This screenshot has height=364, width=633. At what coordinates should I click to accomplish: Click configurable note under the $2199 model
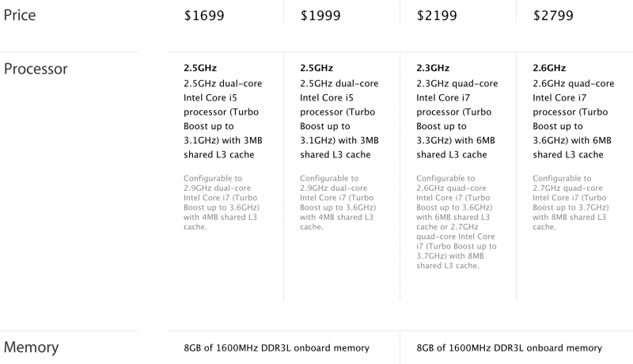click(455, 222)
